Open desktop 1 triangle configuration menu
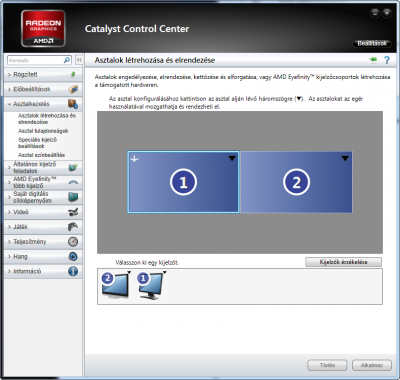The image size is (400, 380). (232, 159)
